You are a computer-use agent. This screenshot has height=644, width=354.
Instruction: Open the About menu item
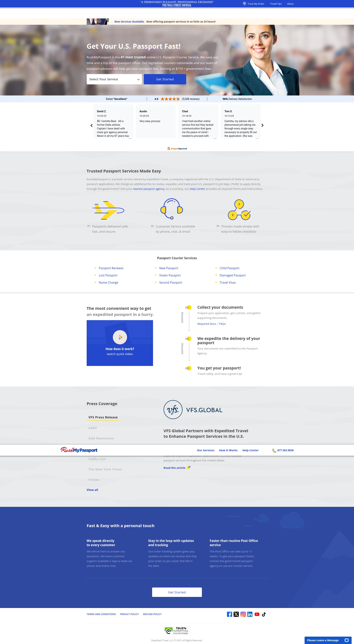click(290, 4)
